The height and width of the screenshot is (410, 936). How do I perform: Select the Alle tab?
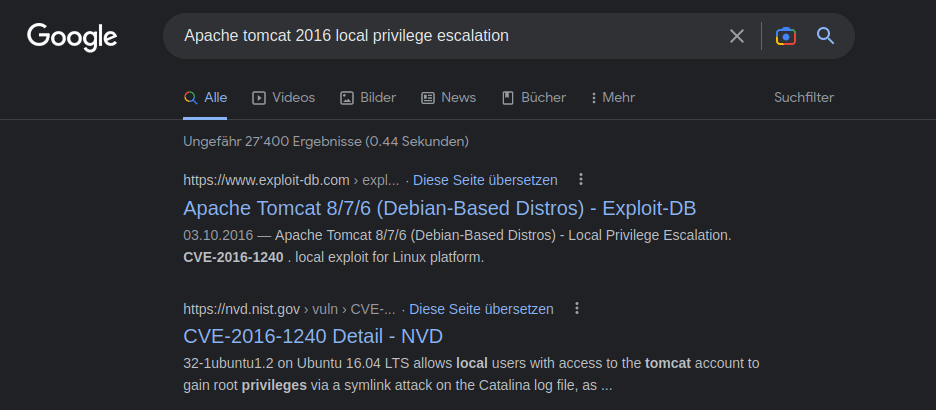[x=205, y=98]
